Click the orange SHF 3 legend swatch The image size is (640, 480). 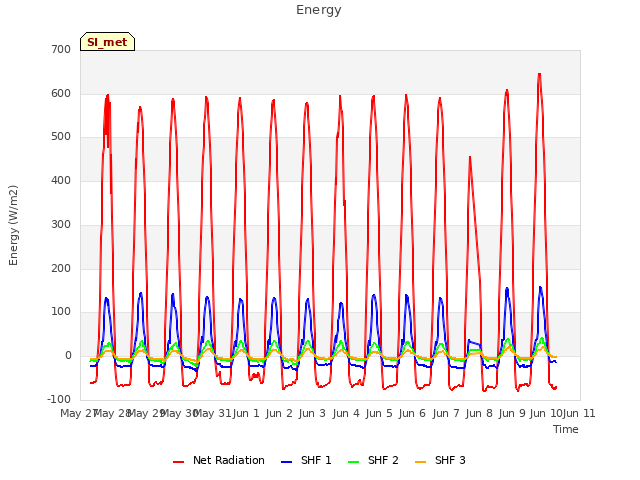pyautogui.click(x=420, y=462)
